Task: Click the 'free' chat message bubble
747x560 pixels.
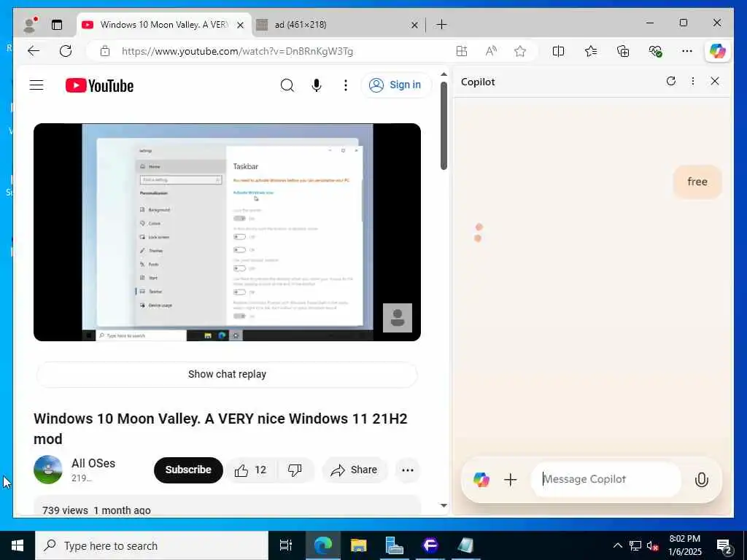Action: 697,182
